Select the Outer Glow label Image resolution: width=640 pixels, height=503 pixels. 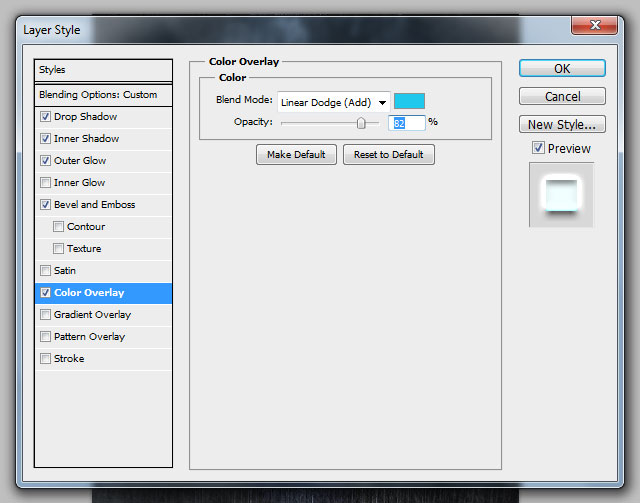[x=80, y=161]
